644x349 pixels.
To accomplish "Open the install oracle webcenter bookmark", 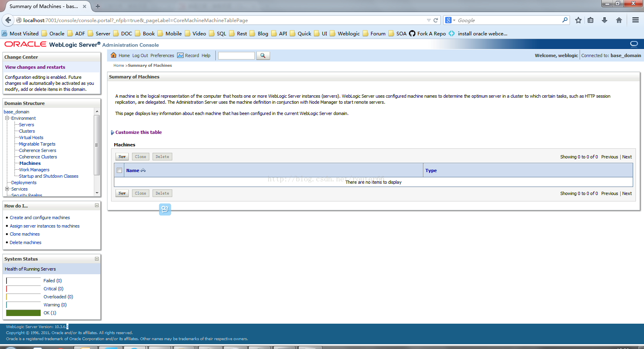I will 478,33.
